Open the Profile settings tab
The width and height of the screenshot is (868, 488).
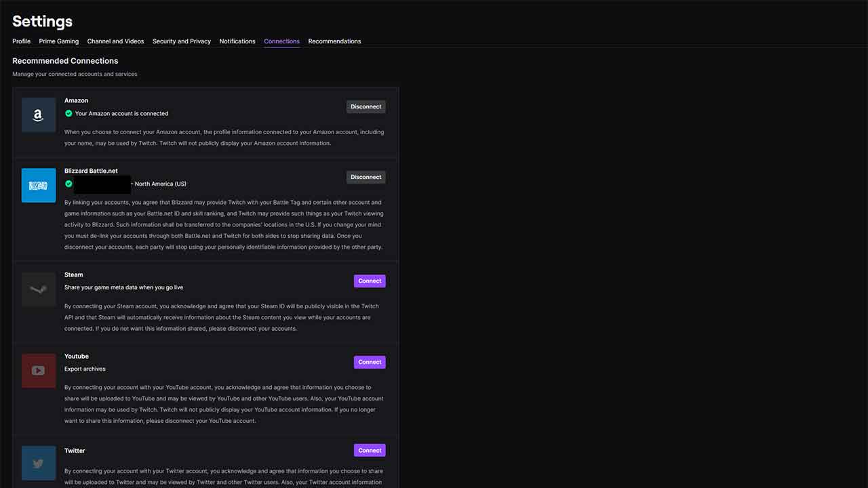[x=22, y=41]
